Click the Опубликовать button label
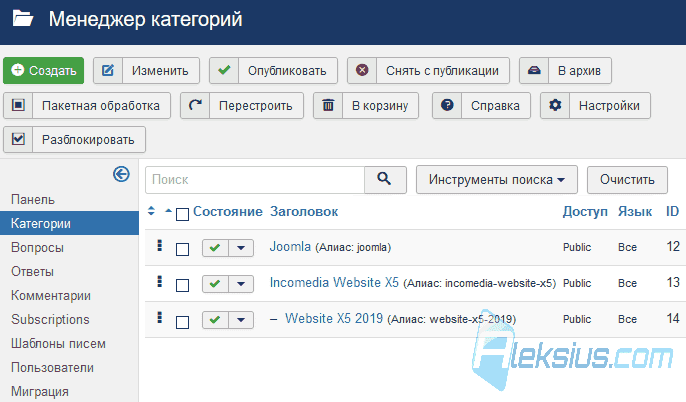686x402 pixels. (287, 71)
